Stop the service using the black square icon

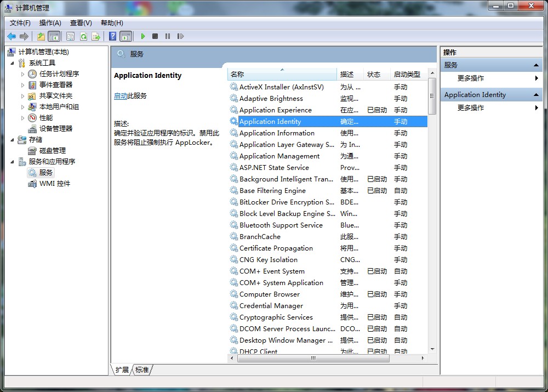coord(155,36)
